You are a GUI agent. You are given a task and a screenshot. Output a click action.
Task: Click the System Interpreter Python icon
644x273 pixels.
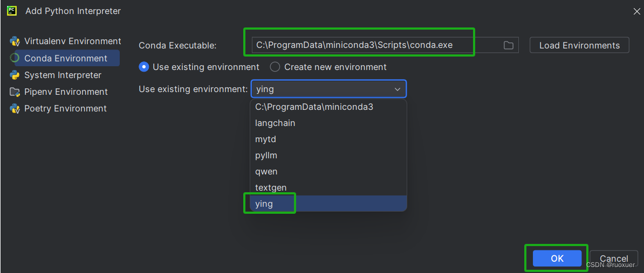click(x=15, y=75)
